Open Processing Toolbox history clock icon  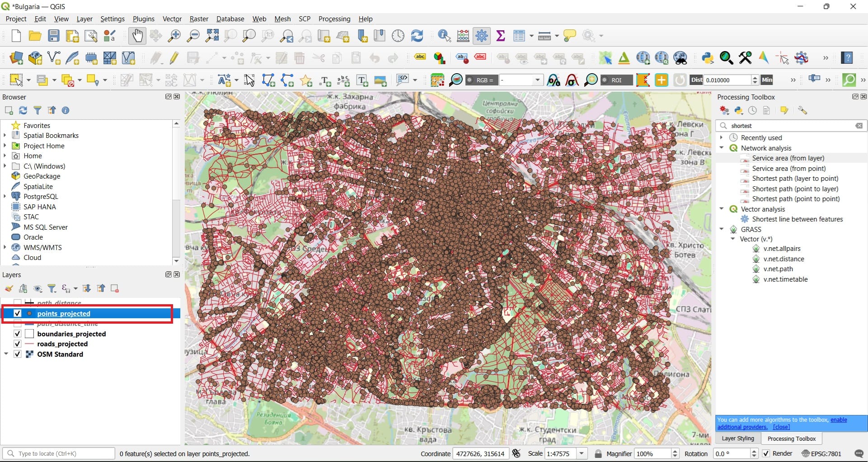coord(752,110)
